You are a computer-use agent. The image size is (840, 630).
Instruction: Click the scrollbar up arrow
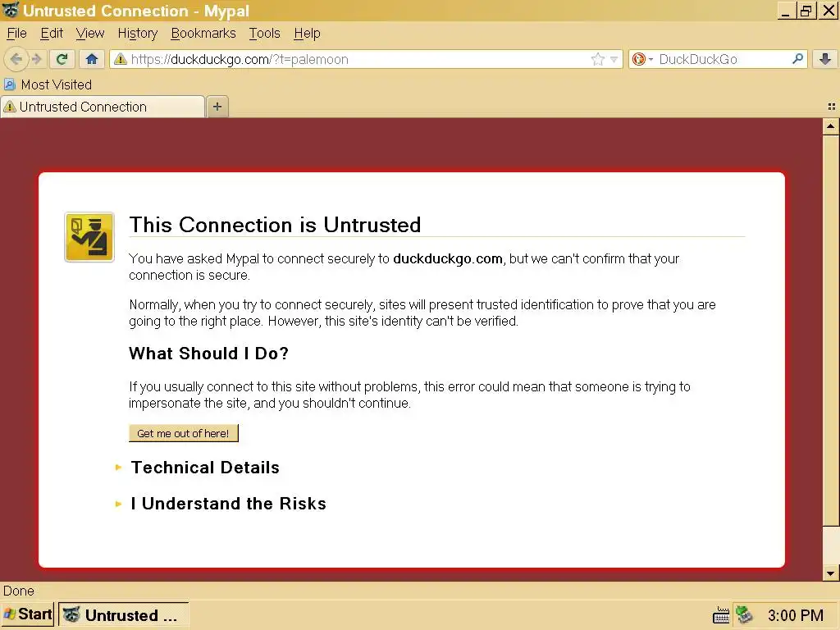pos(830,126)
